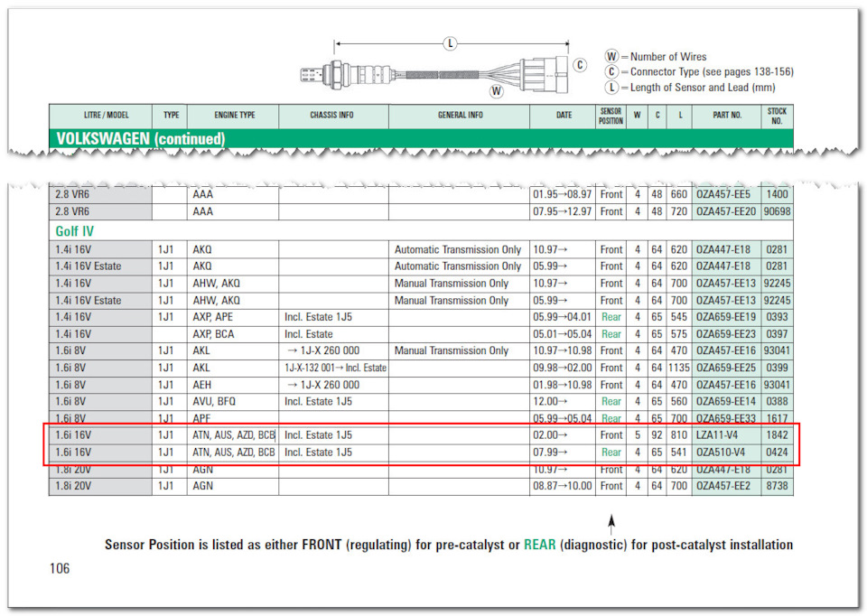Click the CHASSIS INFO column header
This screenshot has height=616, width=867.
[333, 117]
